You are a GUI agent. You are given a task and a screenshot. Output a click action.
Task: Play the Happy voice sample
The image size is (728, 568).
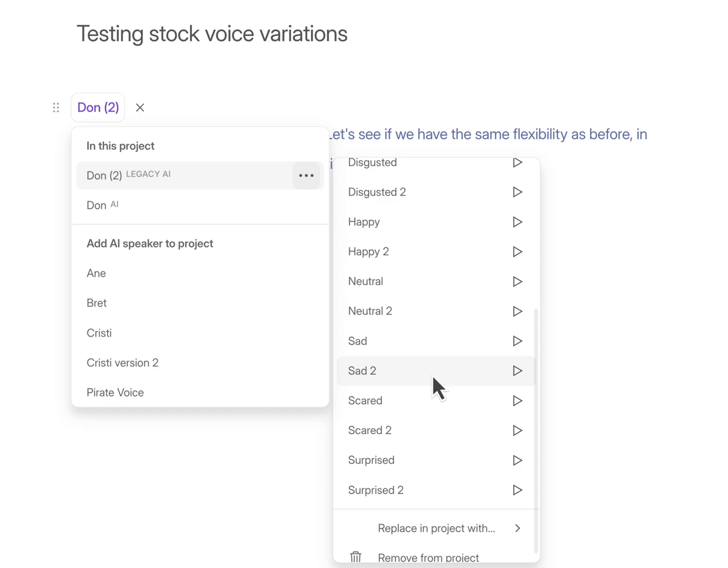pyautogui.click(x=517, y=222)
